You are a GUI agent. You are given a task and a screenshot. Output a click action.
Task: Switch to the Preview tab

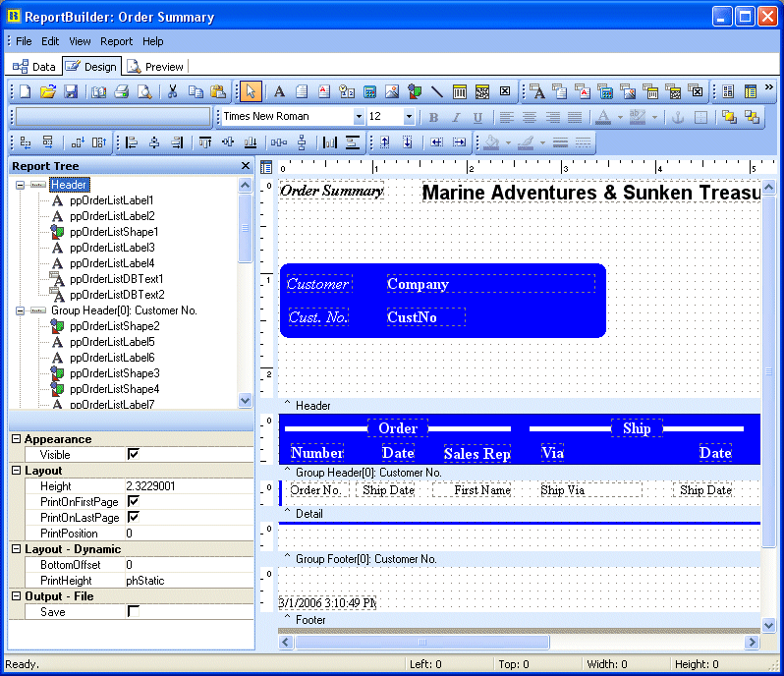pyautogui.click(x=155, y=67)
